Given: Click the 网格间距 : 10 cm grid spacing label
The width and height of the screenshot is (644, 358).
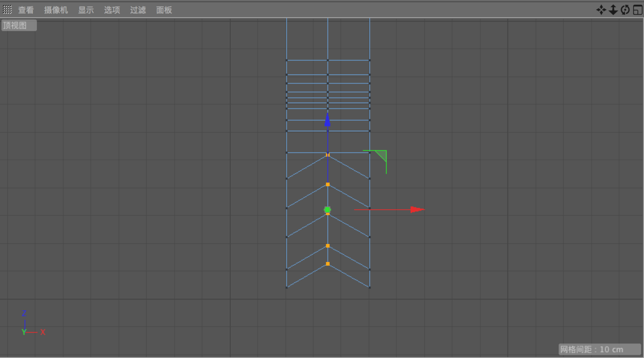Looking at the screenshot, I should point(600,349).
